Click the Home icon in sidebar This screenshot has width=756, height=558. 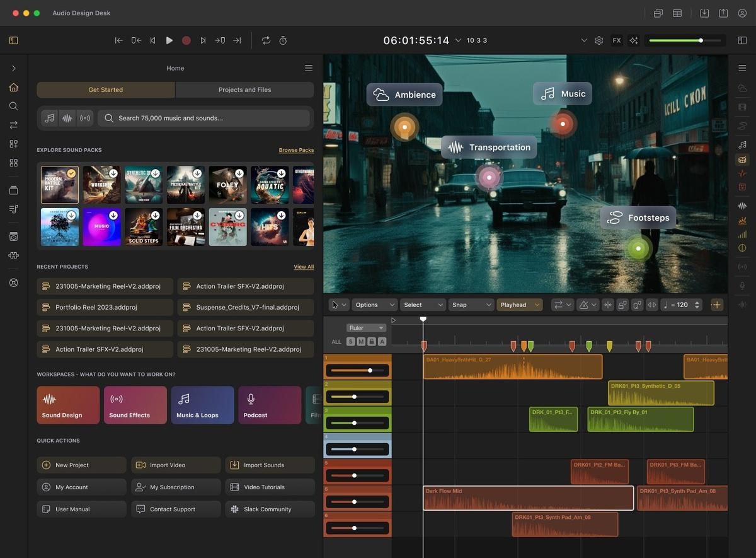coord(13,87)
